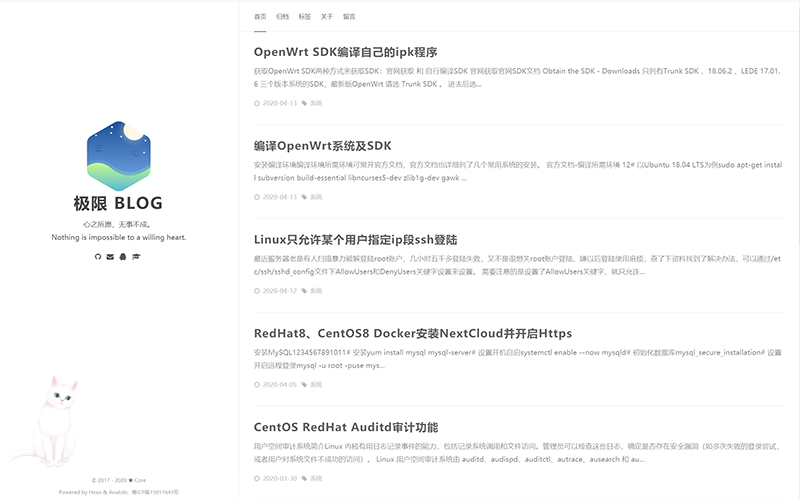This screenshot has height=500, width=800.
Task: Click the clock icon beside 2020-04-12 date
Action: coord(257,291)
